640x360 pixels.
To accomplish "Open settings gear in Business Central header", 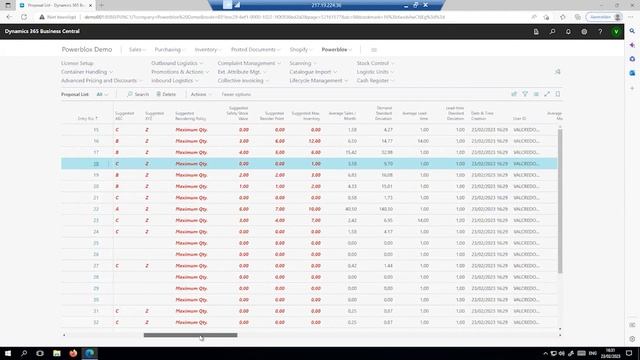I will [x=584, y=31].
